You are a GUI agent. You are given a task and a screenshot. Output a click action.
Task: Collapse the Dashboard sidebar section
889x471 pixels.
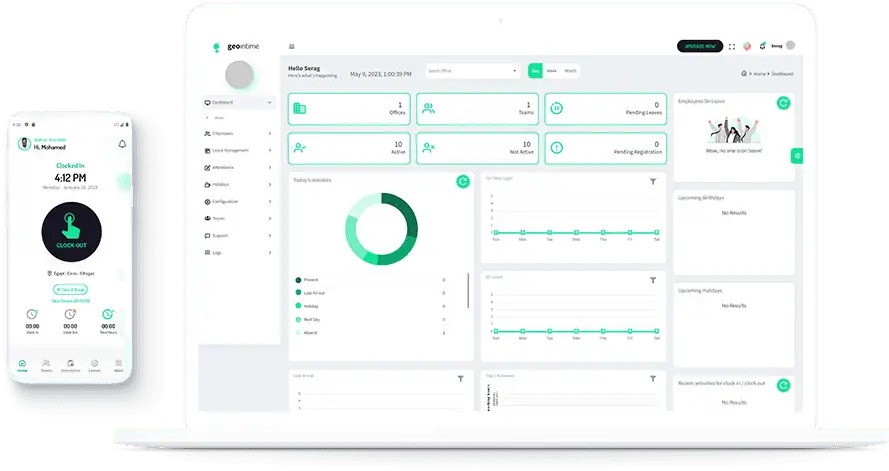point(238,103)
